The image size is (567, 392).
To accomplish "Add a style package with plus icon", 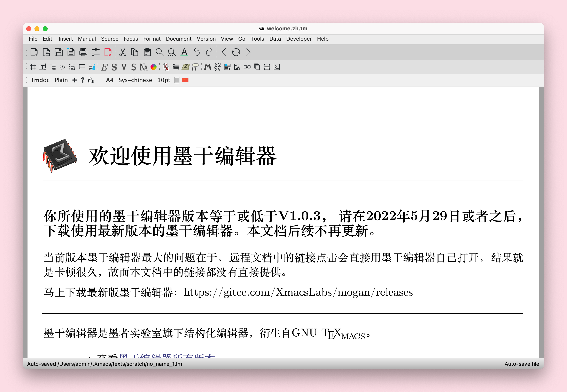I will tap(75, 80).
